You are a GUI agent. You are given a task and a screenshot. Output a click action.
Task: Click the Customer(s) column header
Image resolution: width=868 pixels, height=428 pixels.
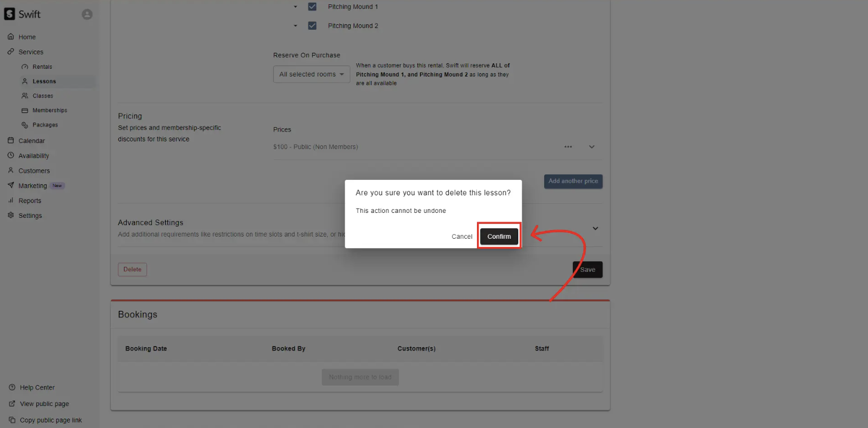coord(416,349)
